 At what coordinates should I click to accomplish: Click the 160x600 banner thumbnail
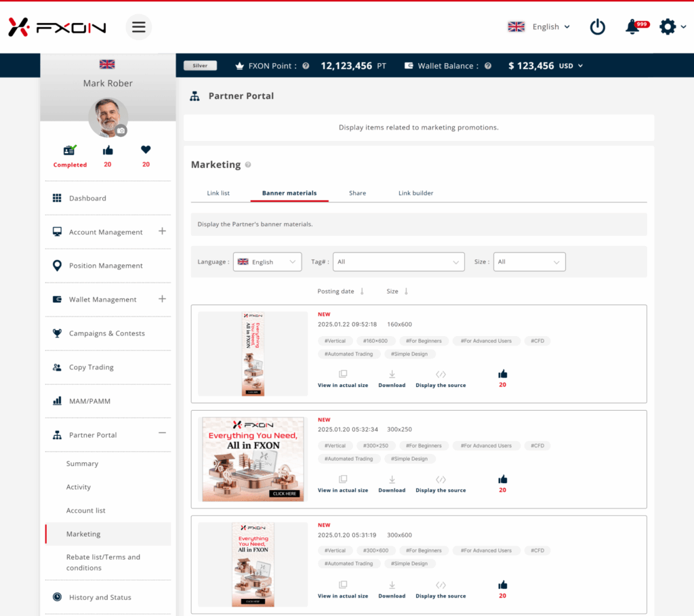click(253, 354)
